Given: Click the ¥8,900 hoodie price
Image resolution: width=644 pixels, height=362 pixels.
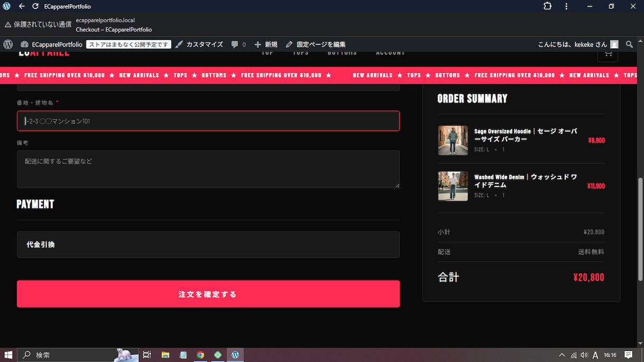Looking at the screenshot, I should pyautogui.click(x=596, y=140).
